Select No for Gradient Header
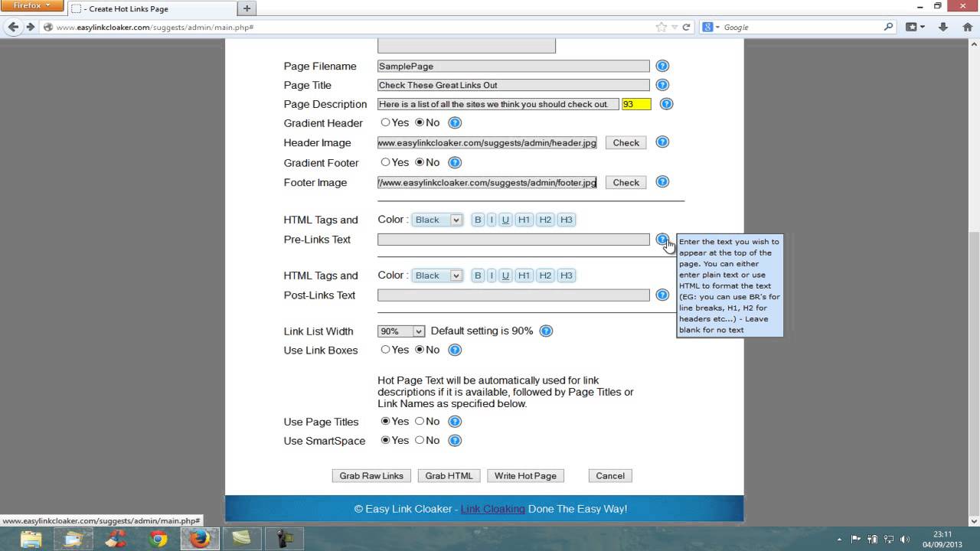The height and width of the screenshot is (551, 980). (x=420, y=122)
